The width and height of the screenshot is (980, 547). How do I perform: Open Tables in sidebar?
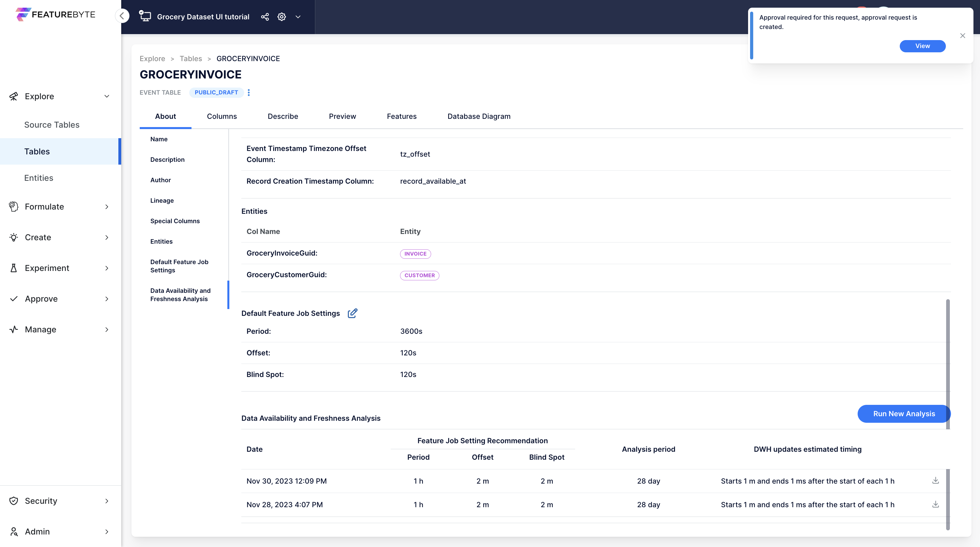pos(61,151)
